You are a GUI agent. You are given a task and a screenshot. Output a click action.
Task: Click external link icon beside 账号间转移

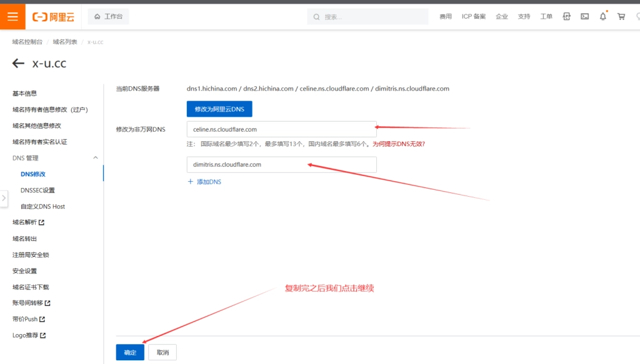[x=47, y=303]
